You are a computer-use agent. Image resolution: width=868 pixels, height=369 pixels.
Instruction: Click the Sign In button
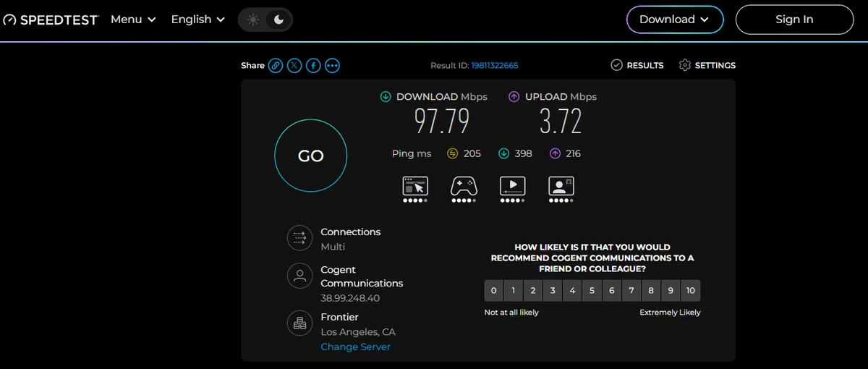pos(794,20)
